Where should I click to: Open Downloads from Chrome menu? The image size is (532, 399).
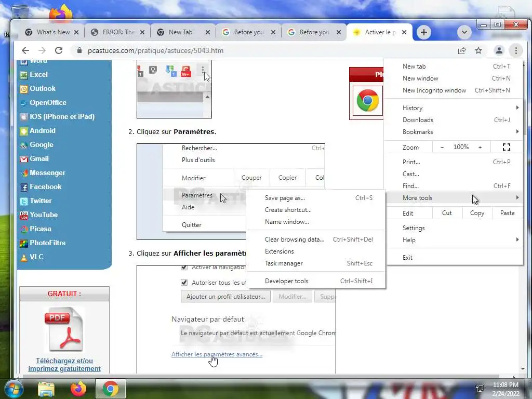[455, 120]
